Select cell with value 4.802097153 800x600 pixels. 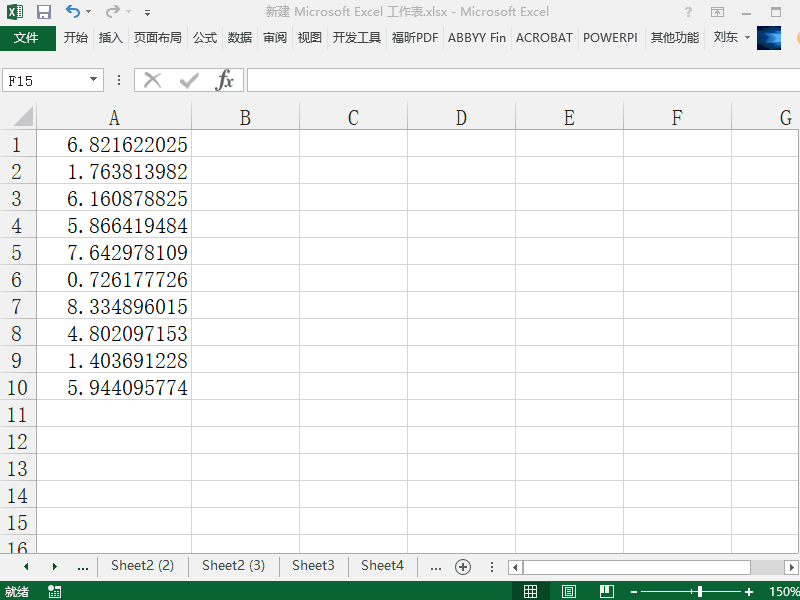tap(114, 333)
